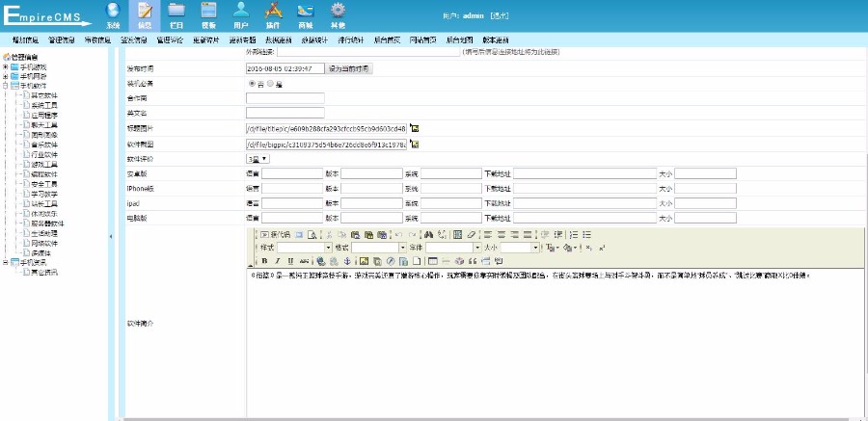Click the 合作商 input field

285,98
